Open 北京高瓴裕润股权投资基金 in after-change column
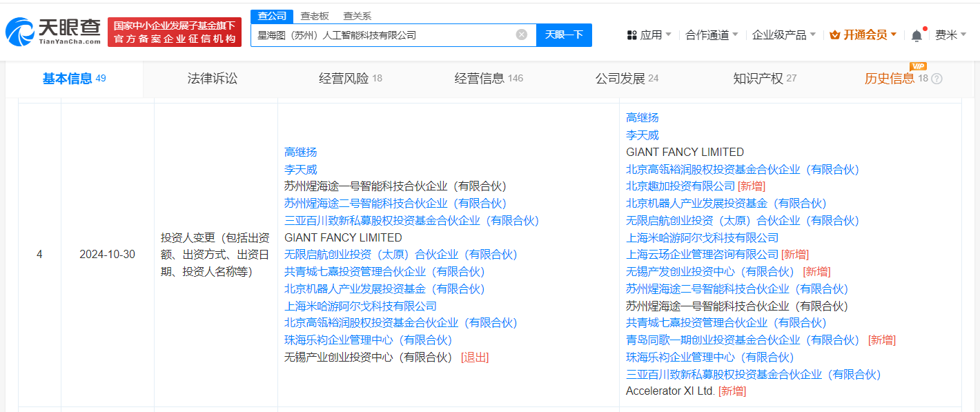The image size is (980, 412). pos(743,170)
